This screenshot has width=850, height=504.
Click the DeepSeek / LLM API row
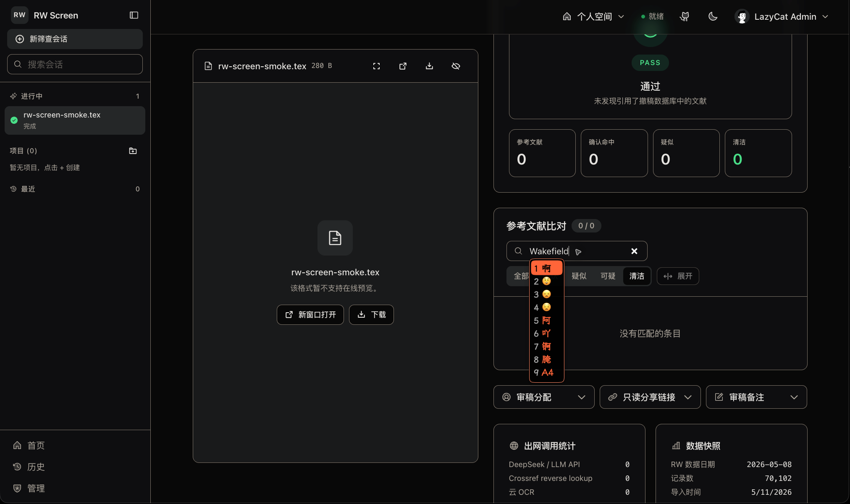pos(569,464)
